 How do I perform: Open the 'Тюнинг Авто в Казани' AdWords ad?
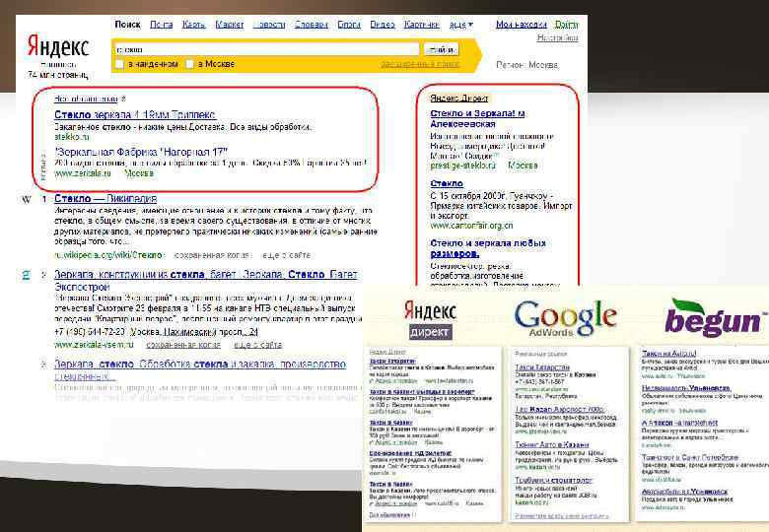[552, 444]
